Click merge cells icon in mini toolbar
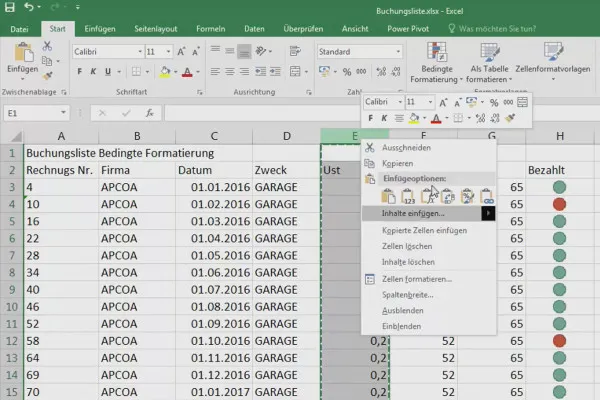This screenshot has height=400, width=600. coord(522,102)
